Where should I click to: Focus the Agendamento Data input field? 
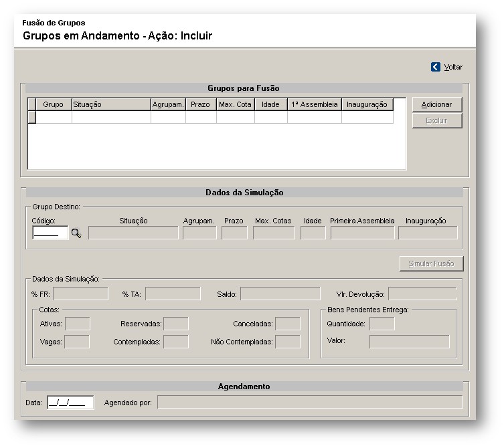point(70,403)
